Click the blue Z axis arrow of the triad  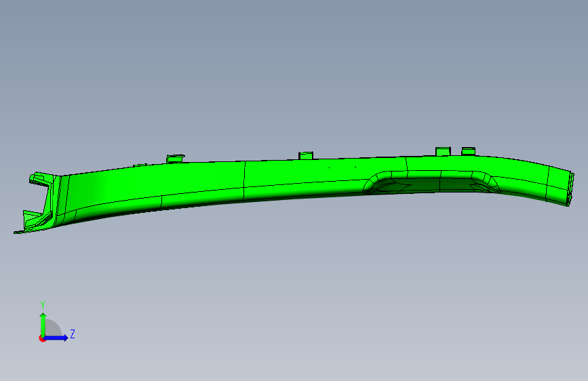point(56,338)
